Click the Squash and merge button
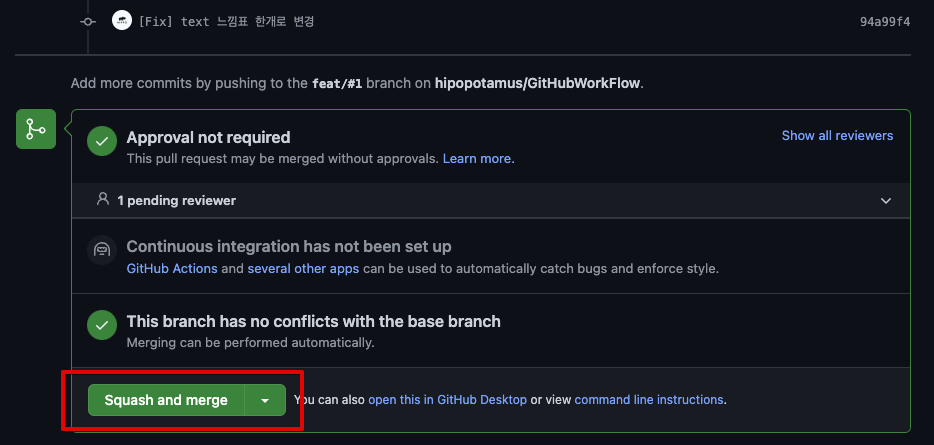Image resolution: width=934 pixels, height=445 pixels. point(166,400)
